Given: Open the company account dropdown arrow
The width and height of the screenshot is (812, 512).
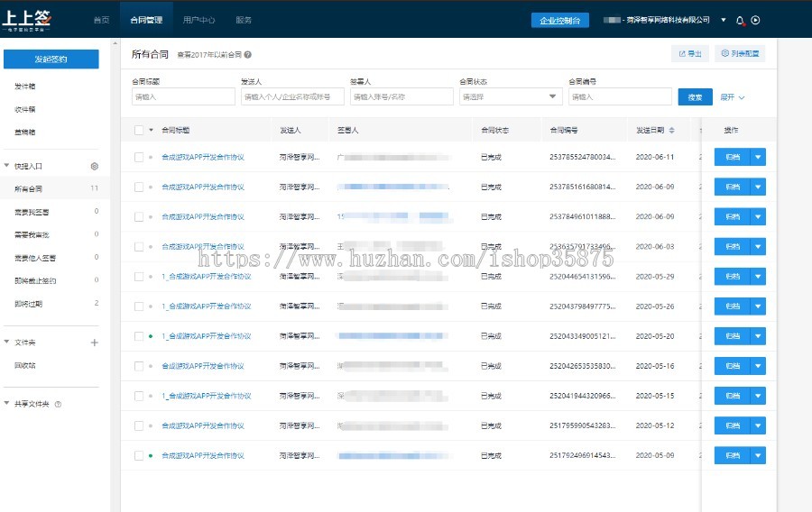Looking at the screenshot, I should tap(724, 20).
